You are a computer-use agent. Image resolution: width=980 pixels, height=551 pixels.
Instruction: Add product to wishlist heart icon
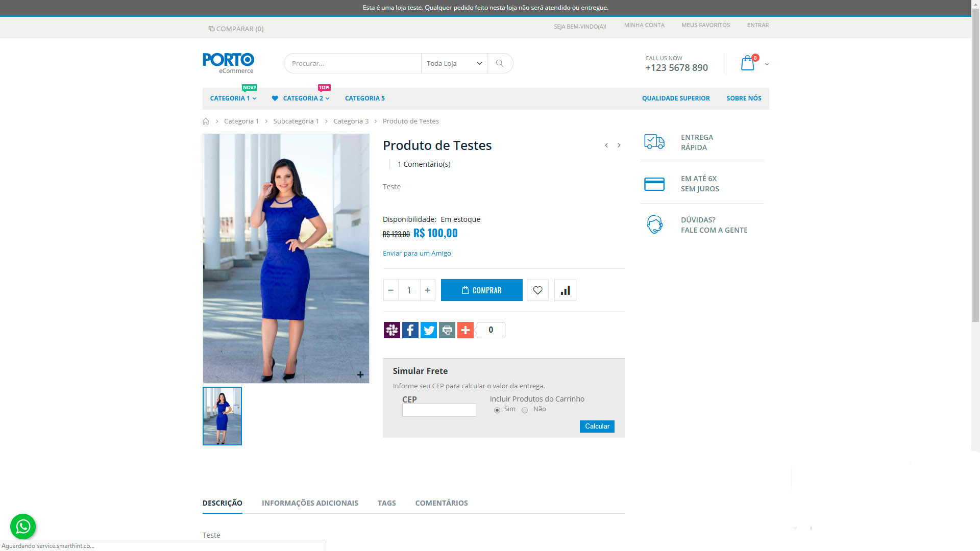(x=537, y=290)
